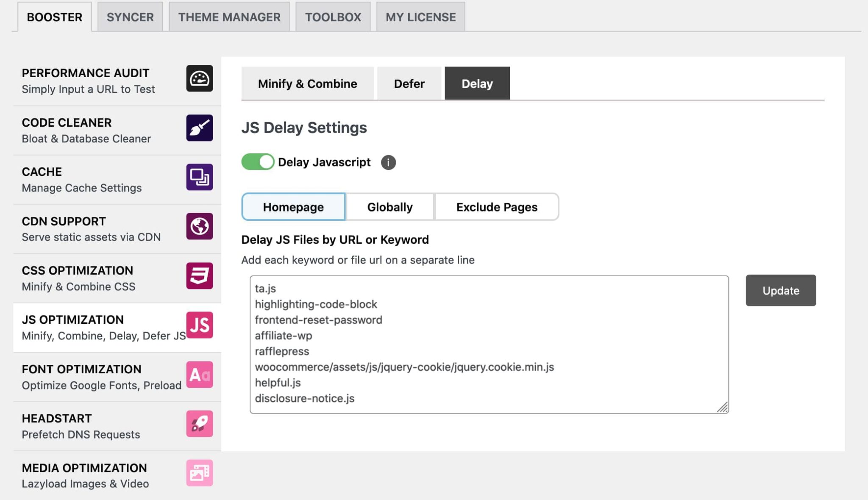
Task: Select the Headstart rocket icon
Action: pyautogui.click(x=199, y=424)
